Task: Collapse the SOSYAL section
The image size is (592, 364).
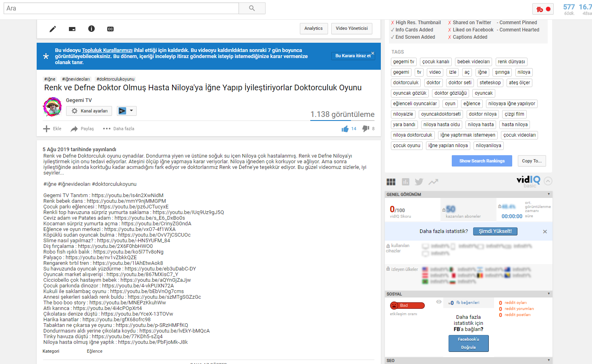Action: (548, 294)
